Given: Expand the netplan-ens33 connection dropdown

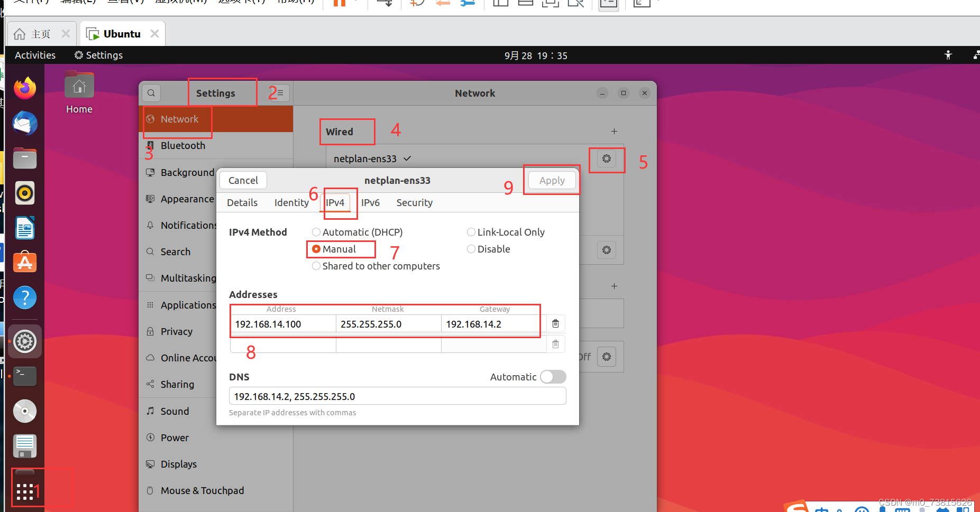Looking at the screenshot, I should [x=407, y=159].
